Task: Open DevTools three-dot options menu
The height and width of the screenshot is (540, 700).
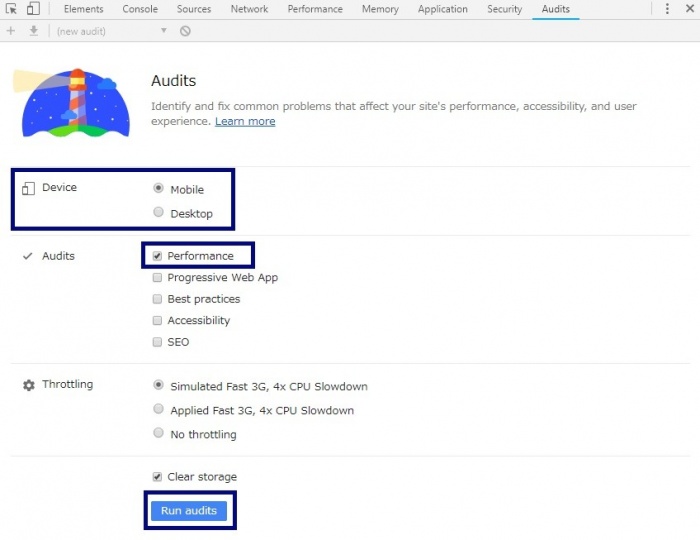Action: [x=668, y=9]
